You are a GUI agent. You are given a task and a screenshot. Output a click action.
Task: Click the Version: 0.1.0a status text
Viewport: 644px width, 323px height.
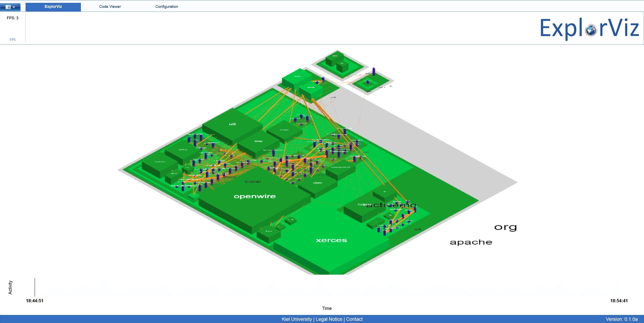(622, 319)
